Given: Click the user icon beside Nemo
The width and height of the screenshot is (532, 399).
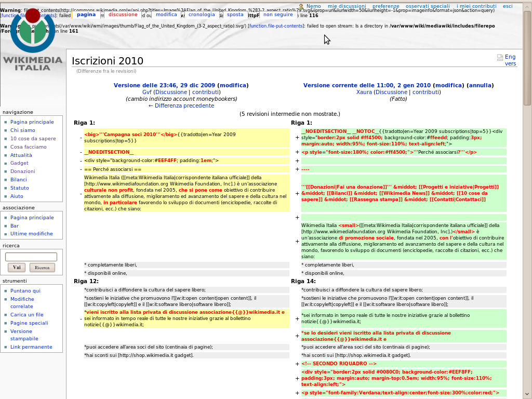Looking at the screenshot, I should coord(301,7).
